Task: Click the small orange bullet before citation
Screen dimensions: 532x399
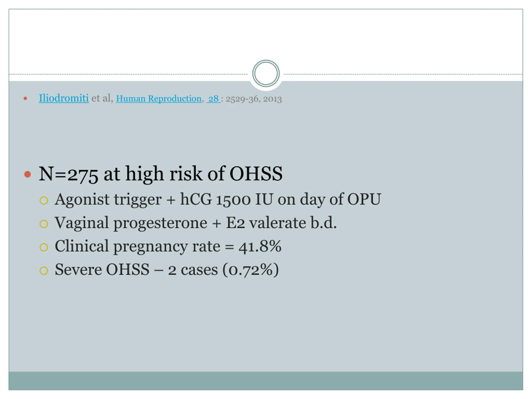Action: [25, 98]
